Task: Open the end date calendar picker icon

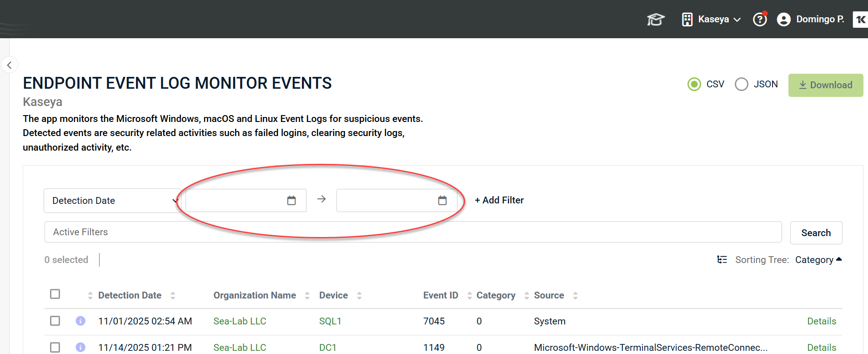Action: tap(442, 200)
